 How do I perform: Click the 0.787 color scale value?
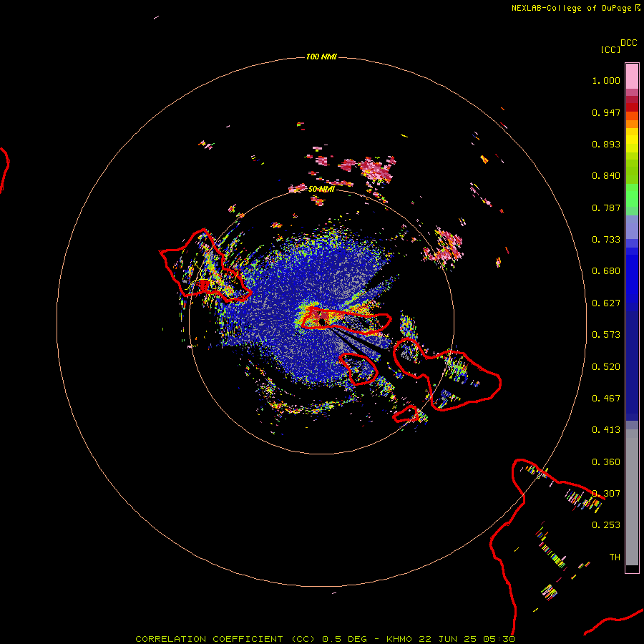(x=606, y=208)
